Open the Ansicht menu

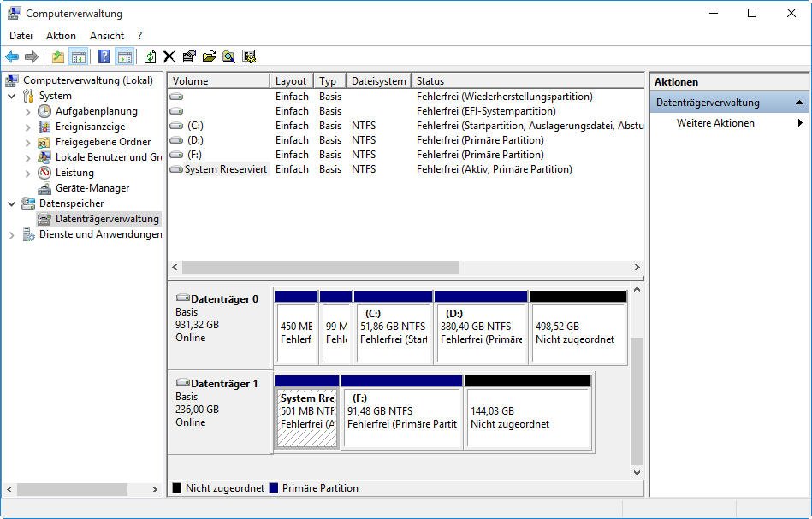click(x=107, y=36)
